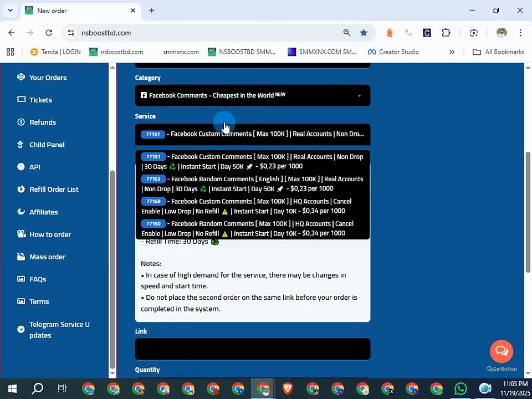Click the page vertical scrollbar on right

pyautogui.click(x=528, y=212)
